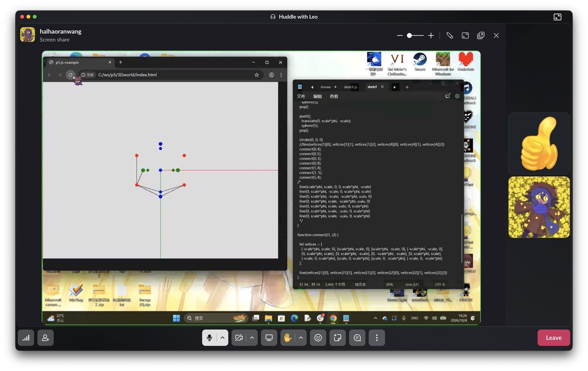Bookmark the page with the star icon
Viewport: 588px width, 371px height.
257,75
